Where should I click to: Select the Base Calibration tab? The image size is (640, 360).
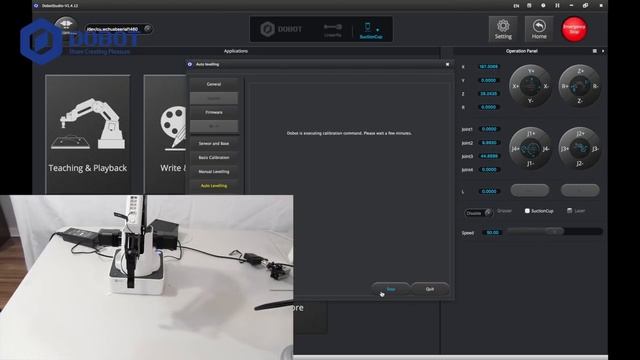[x=214, y=158]
